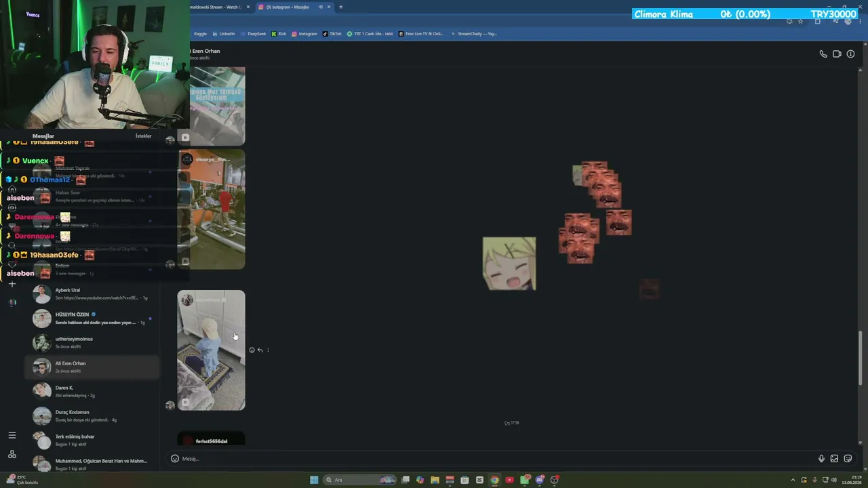Switch to the Instagram Mesajlar tab
The width and height of the screenshot is (868, 488).
(x=293, y=7)
